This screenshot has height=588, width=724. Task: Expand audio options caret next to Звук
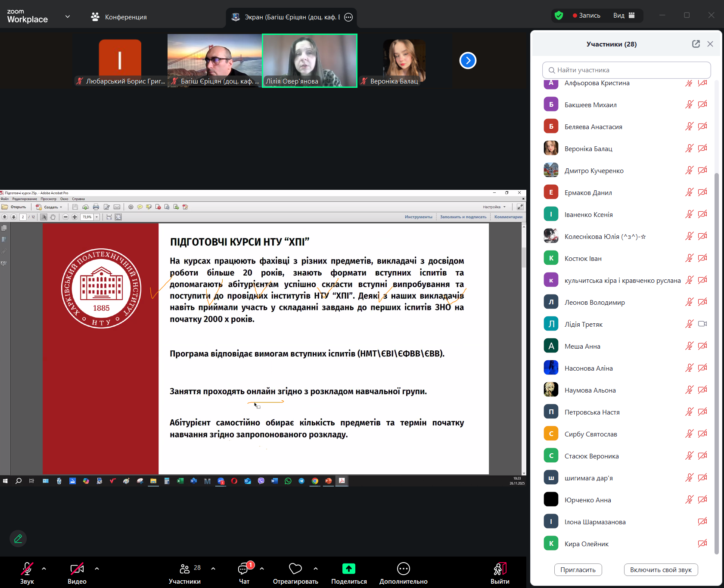coord(44,569)
